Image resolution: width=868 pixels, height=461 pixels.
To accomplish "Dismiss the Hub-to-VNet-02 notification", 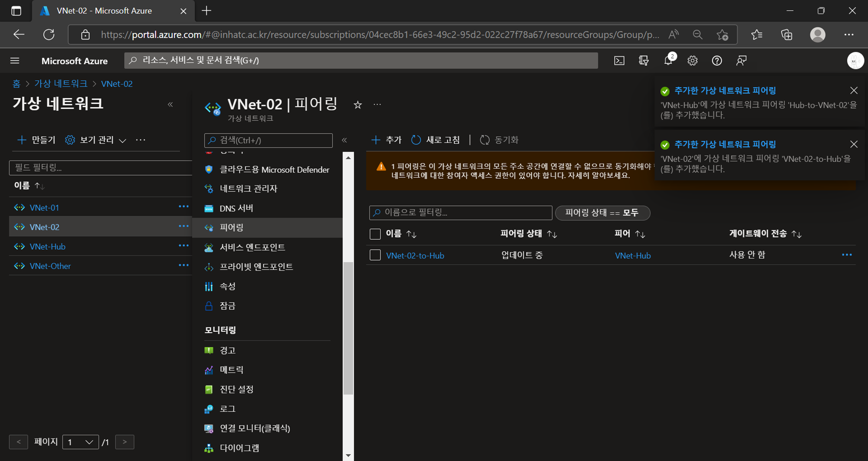I will coord(854,90).
